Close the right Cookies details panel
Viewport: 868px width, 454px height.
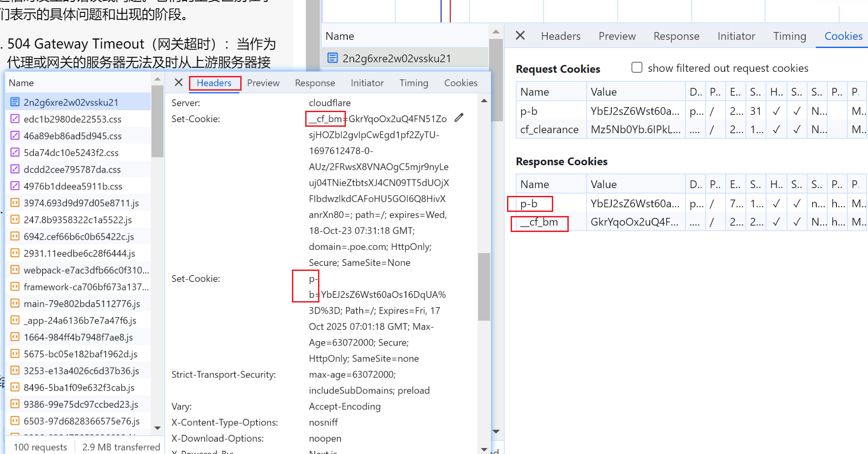pos(520,36)
